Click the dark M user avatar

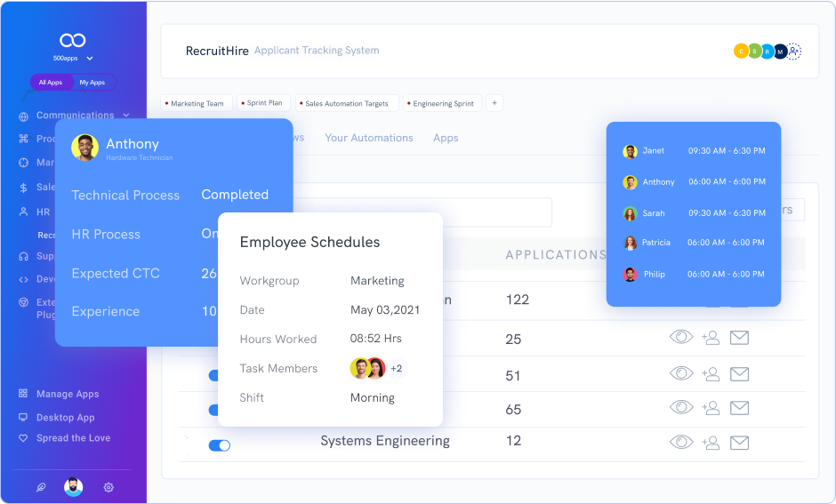(780, 52)
